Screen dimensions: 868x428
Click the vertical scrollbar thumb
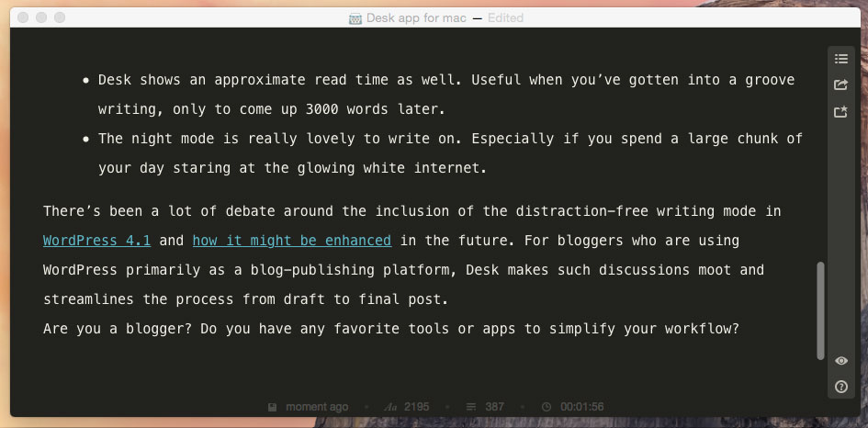tap(820, 310)
